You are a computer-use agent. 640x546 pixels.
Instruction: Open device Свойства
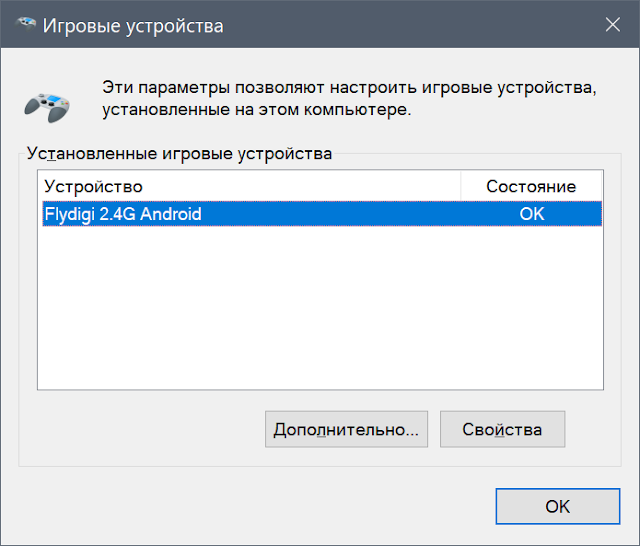tap(502, 429)
